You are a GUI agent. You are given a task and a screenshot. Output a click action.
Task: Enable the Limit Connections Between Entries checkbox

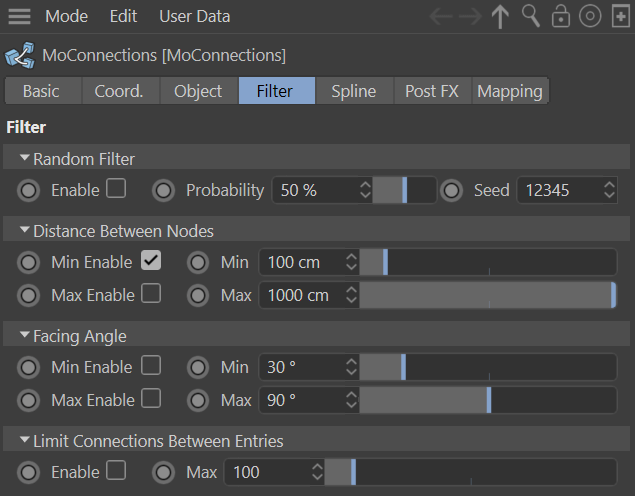(x=116, y=471)
